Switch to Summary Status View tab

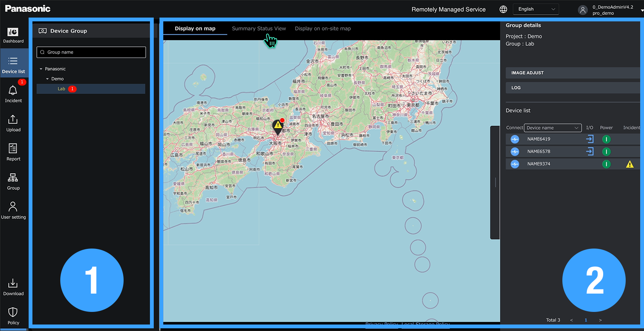(x=259, y=29)
